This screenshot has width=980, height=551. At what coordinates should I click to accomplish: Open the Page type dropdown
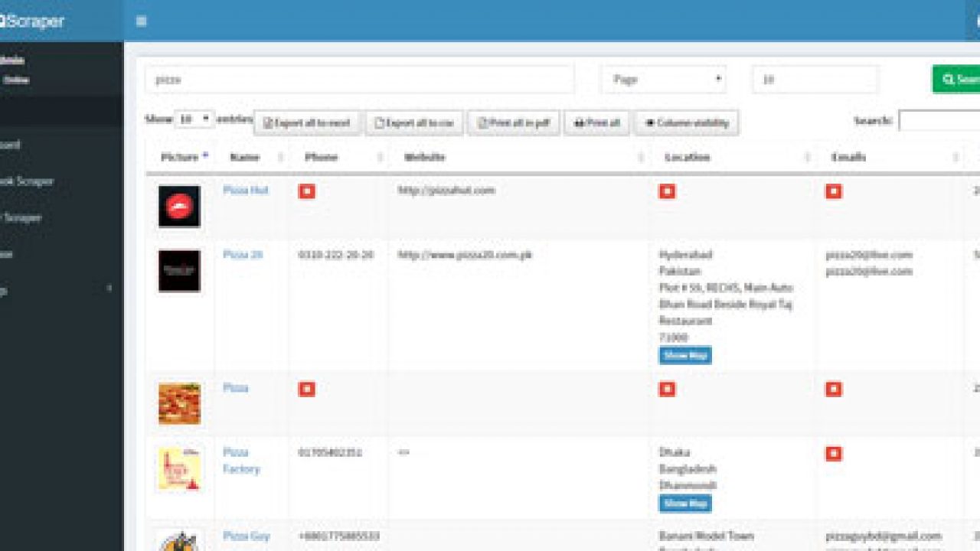663,79
